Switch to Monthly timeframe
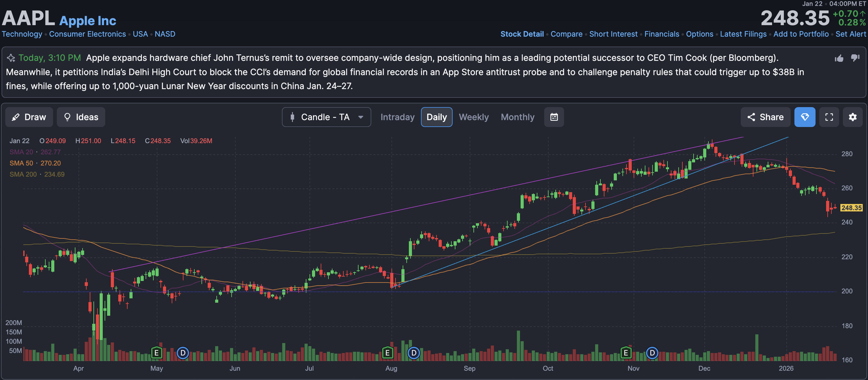Screen dimensions: 868x380 (517, 117)
